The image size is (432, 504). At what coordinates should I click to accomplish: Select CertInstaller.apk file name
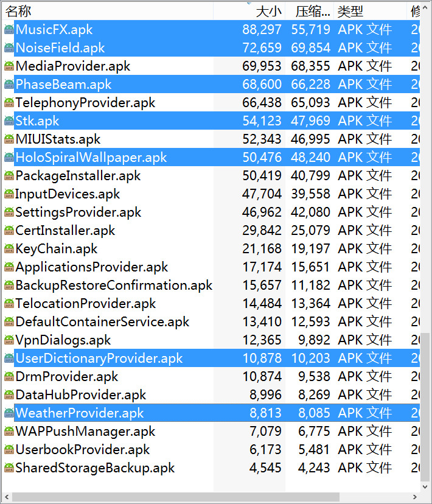click(x=65, y=231)
